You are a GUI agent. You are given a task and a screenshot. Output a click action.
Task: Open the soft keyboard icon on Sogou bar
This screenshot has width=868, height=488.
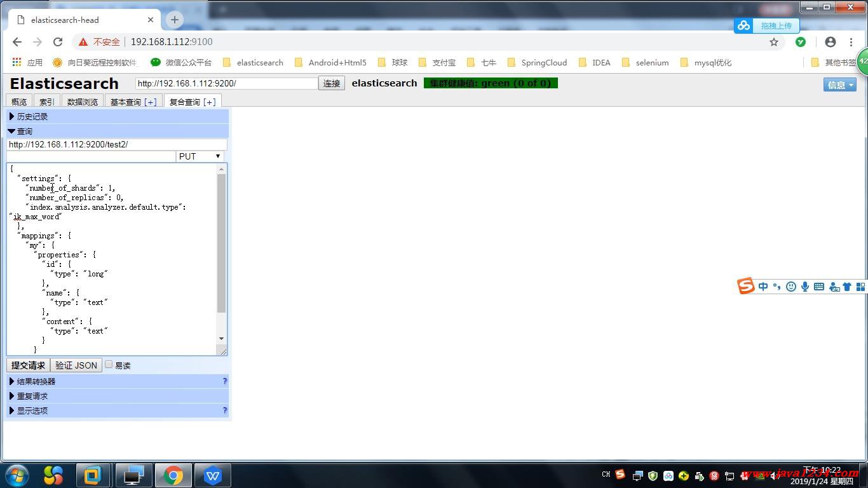(x=819, y=287)
